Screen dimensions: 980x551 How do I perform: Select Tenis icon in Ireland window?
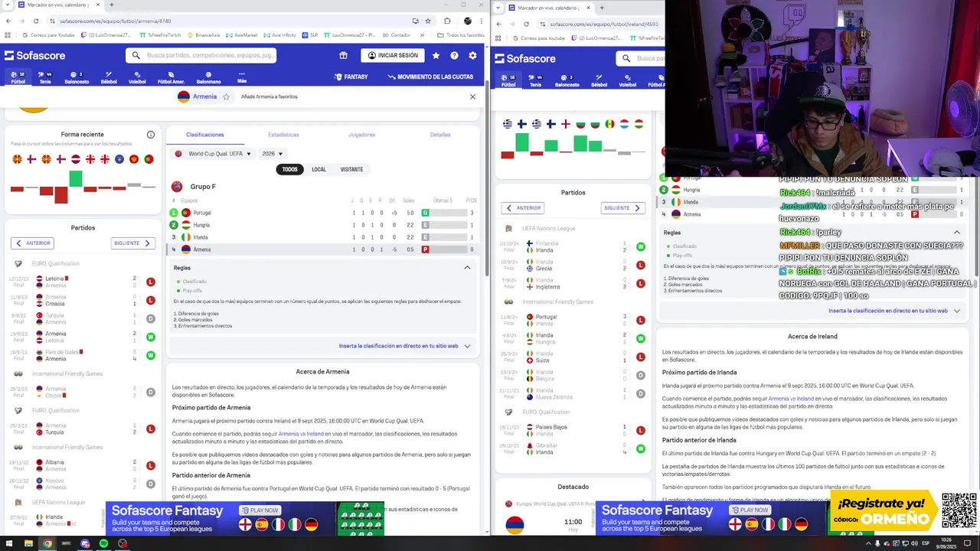click(x=535, y=80)
